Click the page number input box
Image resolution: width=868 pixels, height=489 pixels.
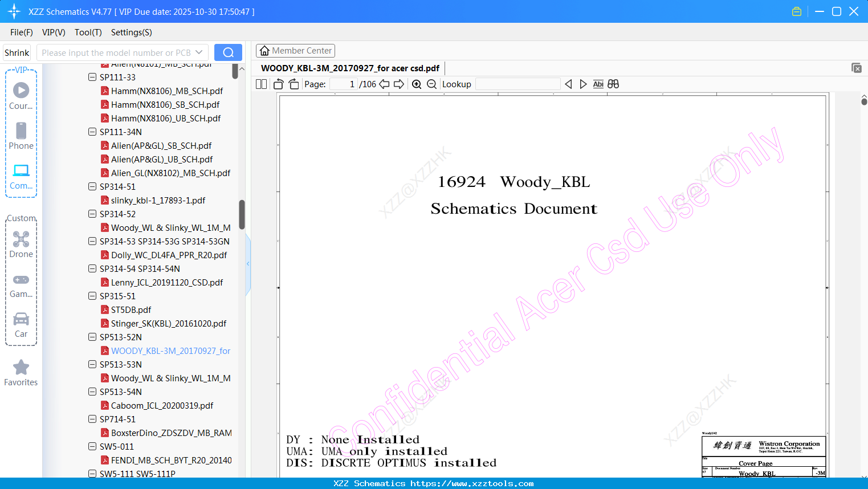[344, 84]
